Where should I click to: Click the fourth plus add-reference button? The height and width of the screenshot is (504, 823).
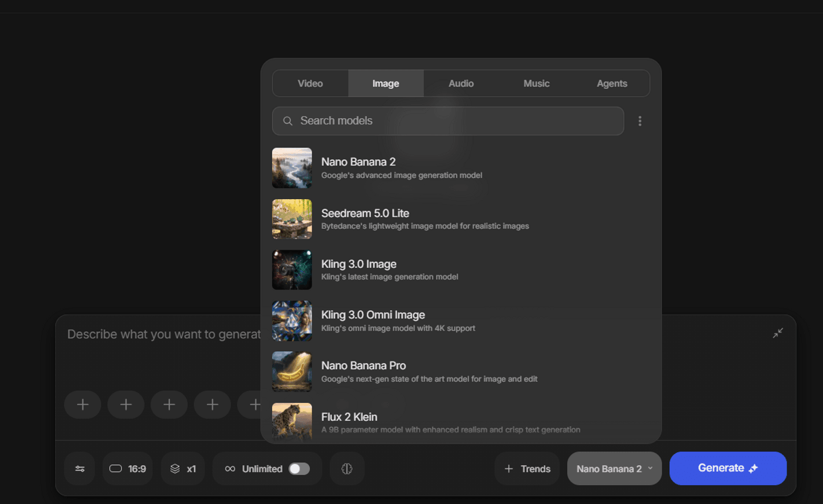tap(212, 405)
